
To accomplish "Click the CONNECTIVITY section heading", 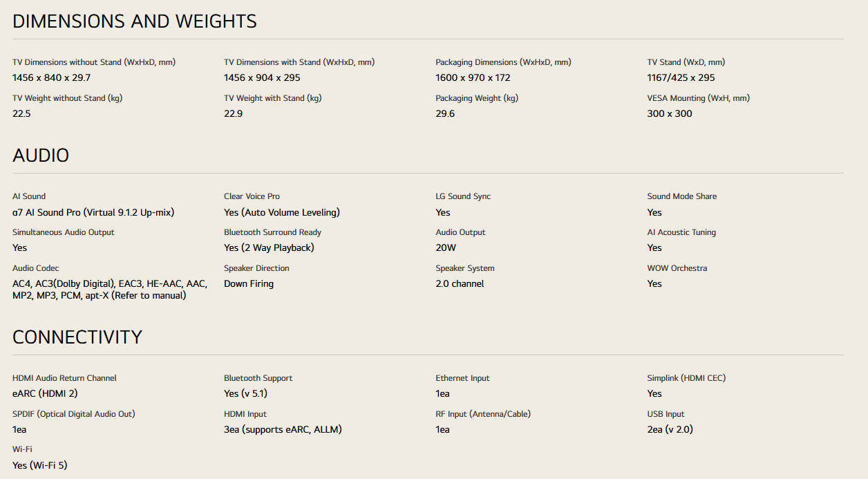I will click(x=77, y=337).
